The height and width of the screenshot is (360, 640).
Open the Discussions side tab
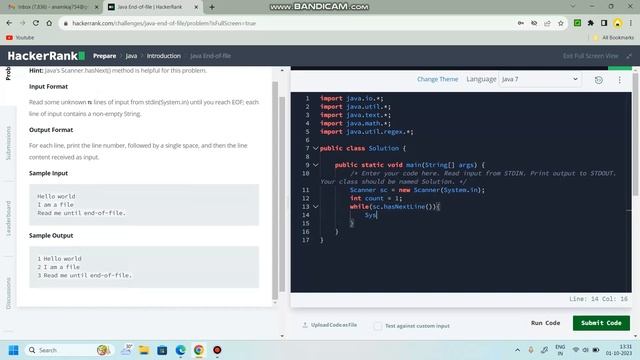(8, 293)
